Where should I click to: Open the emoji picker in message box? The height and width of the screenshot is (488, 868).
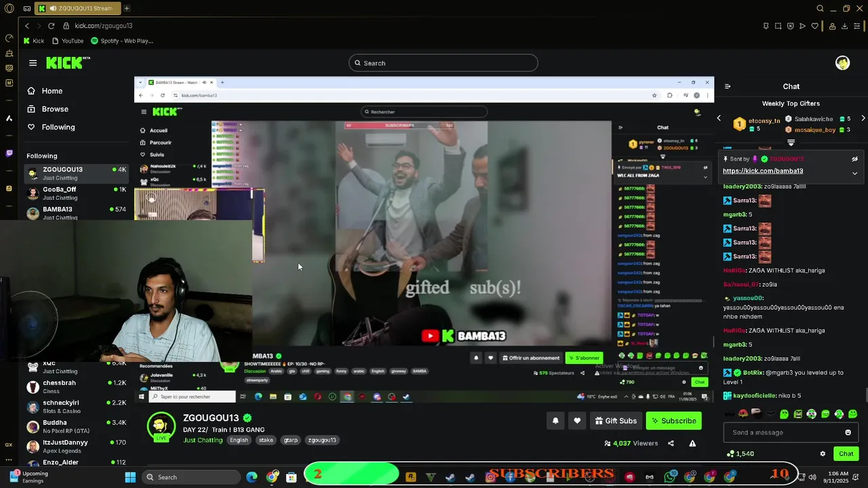(x=848, y=432)
